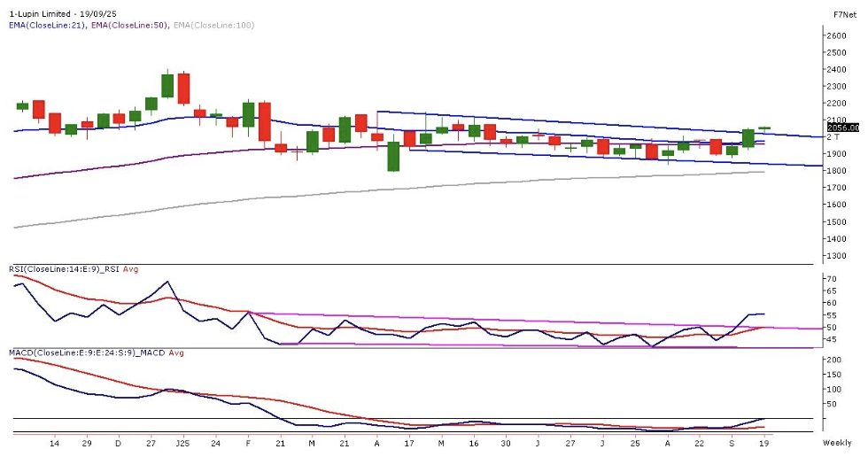Viewport: 868px width, 457px height.
Task: Click the 2400 price axis label
Action: pyautogui.click(x=836, y=70)
